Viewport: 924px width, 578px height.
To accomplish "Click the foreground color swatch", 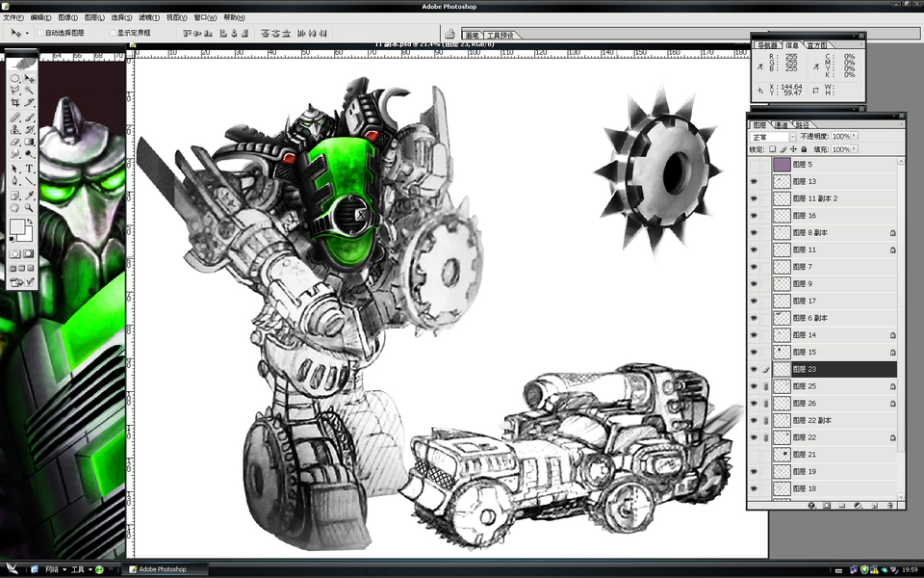I will coord(17,226).
